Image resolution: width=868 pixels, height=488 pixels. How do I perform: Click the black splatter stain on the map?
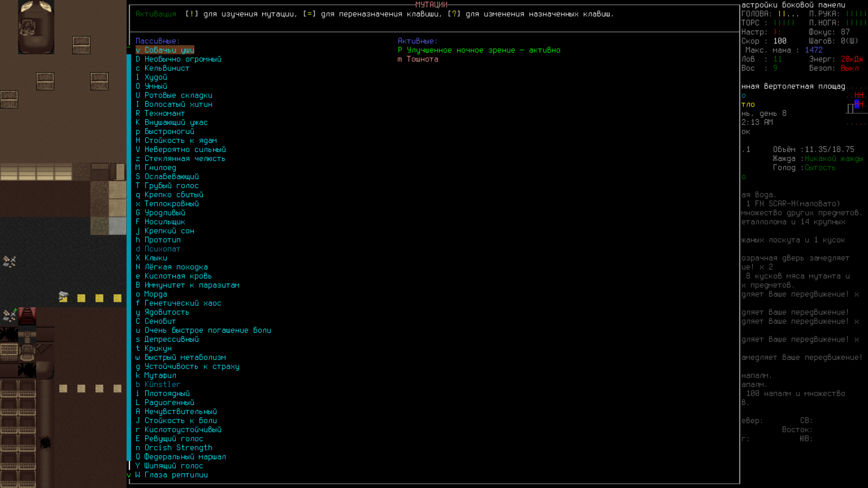(x=45, y=442)
